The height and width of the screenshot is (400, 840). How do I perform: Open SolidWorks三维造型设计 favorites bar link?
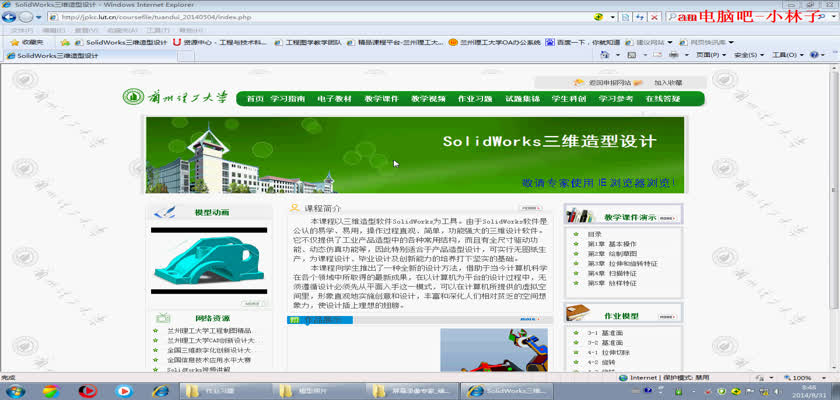coord(122,42)
